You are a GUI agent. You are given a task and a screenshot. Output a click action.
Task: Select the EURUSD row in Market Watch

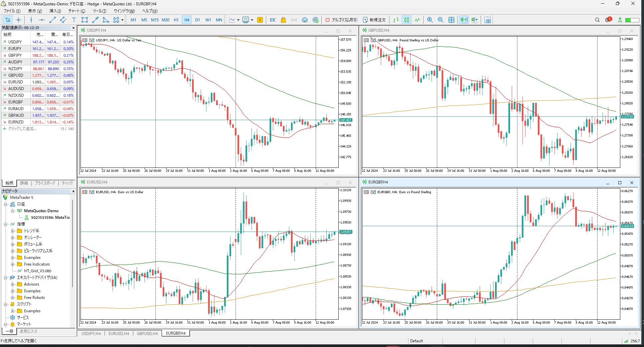(16, 82)
